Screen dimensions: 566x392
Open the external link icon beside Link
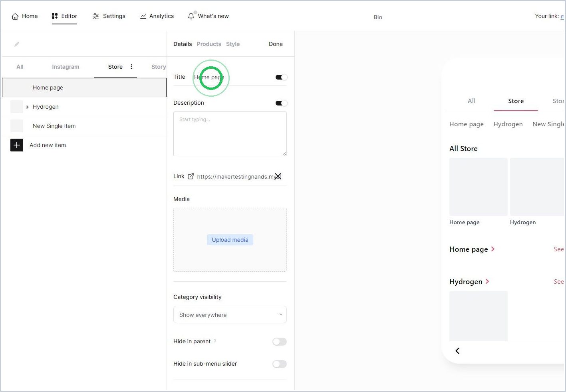(x=191, y=176)
